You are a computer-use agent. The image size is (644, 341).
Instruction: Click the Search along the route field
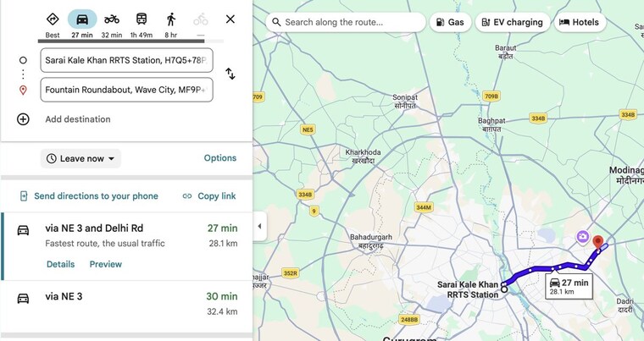(x=346, y=22)
